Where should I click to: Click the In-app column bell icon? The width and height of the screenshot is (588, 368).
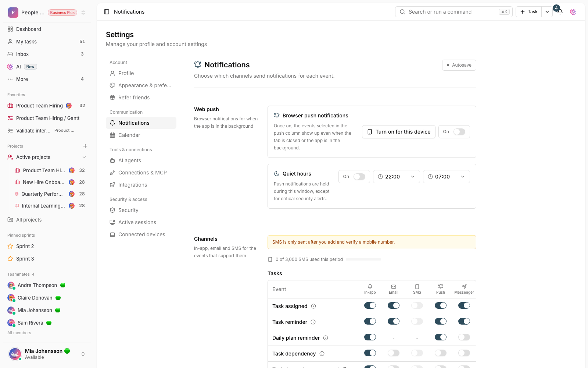(370, 286)
